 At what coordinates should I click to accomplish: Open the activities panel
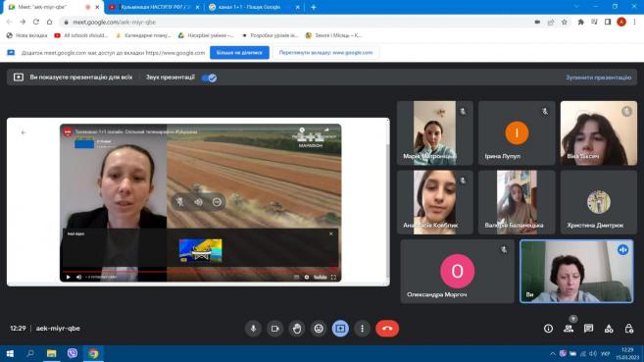point(609,329)
